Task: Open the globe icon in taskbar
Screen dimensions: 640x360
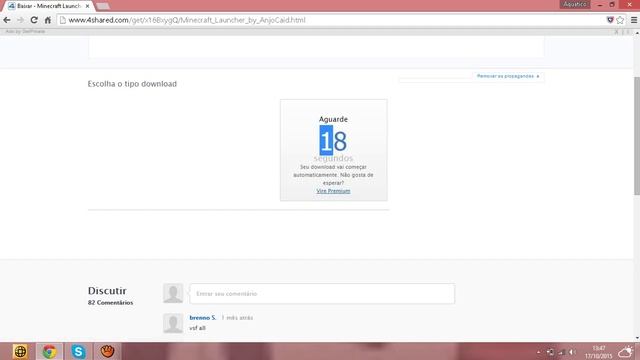Action: tap(20, 351)
